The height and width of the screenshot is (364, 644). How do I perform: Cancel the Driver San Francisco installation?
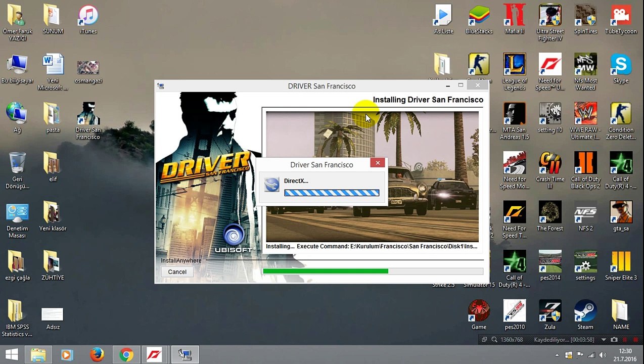click(177, 272)
